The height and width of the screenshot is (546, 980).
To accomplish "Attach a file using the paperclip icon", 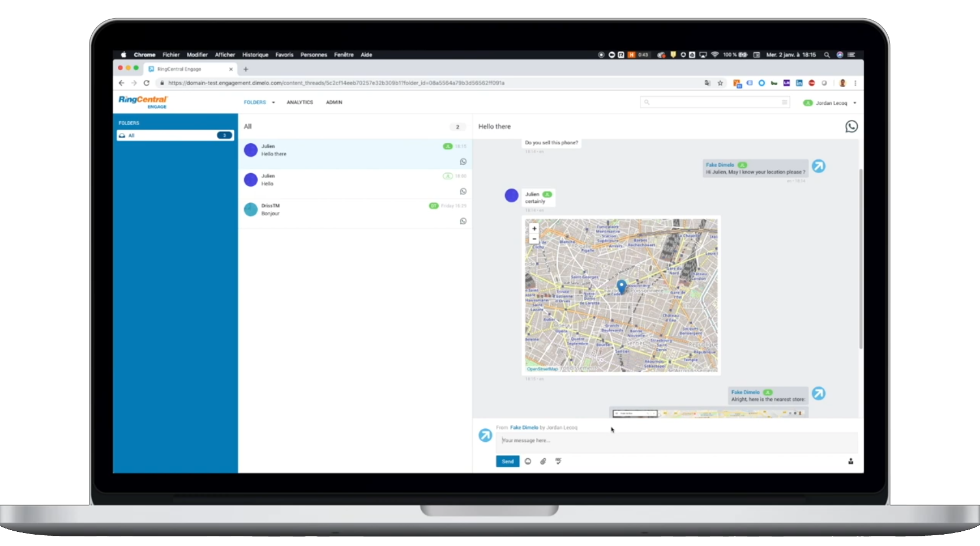I will point(543,462).
